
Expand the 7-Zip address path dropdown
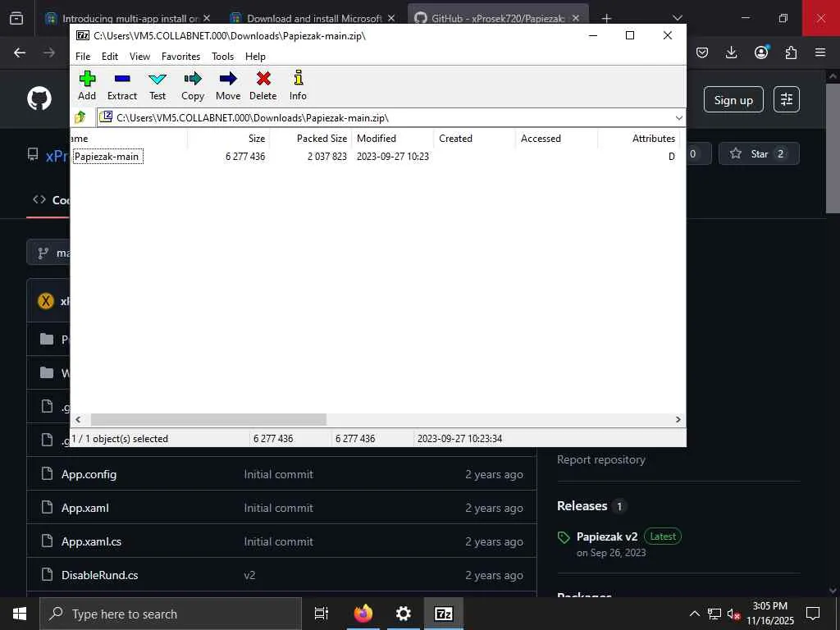tap(678, 118)
